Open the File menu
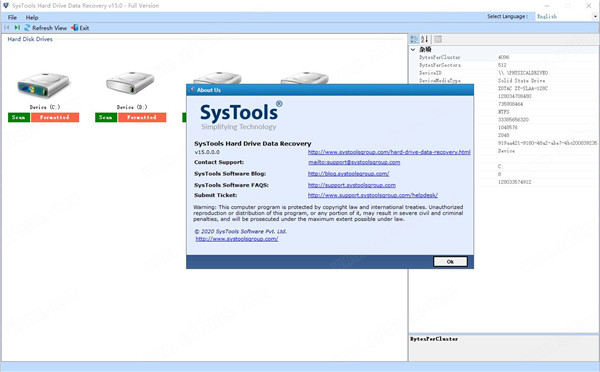 click(12, 17)
